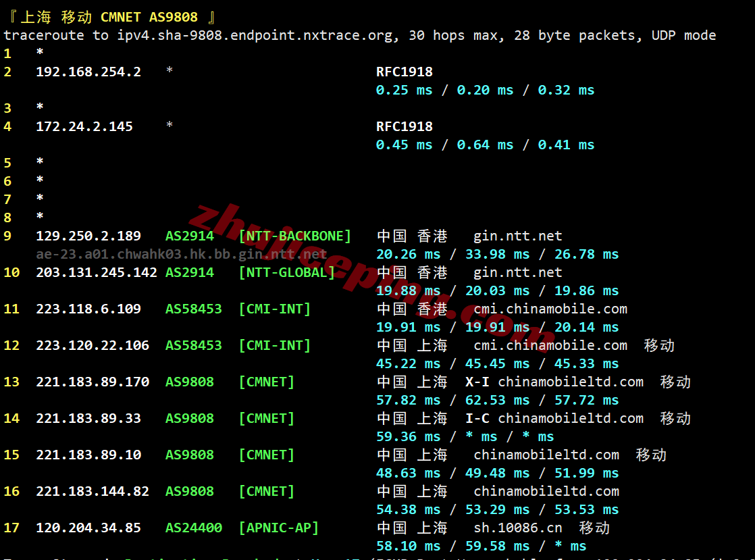Screen dimensions: 755x560
Task: Select latency 54.38 ms on hop 16
Action: point(408,509)
